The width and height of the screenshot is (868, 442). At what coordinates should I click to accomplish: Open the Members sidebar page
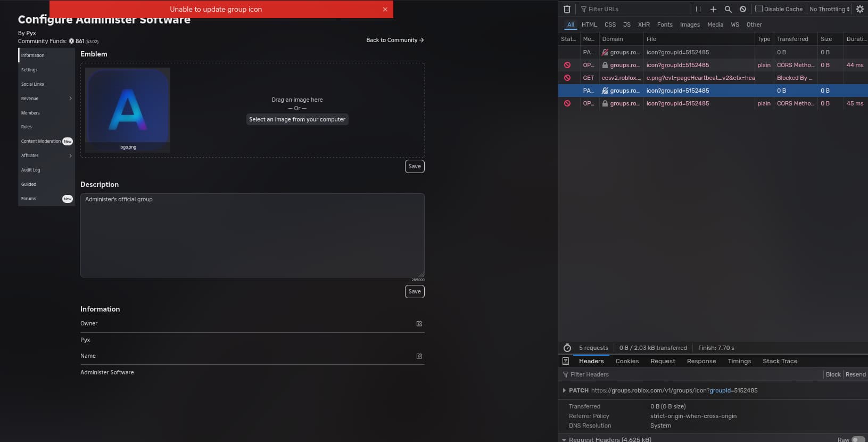46,113
